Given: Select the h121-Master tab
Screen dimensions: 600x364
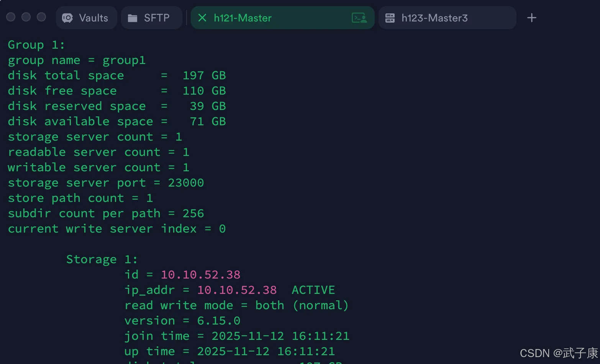Looking at the screenshot, I should (282, 18).
